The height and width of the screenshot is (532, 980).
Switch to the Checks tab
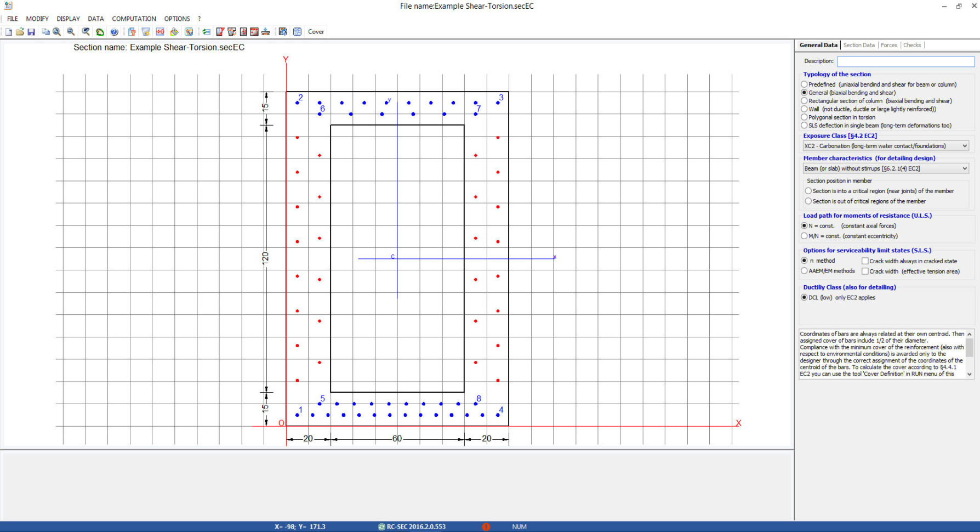click(911, 45)
